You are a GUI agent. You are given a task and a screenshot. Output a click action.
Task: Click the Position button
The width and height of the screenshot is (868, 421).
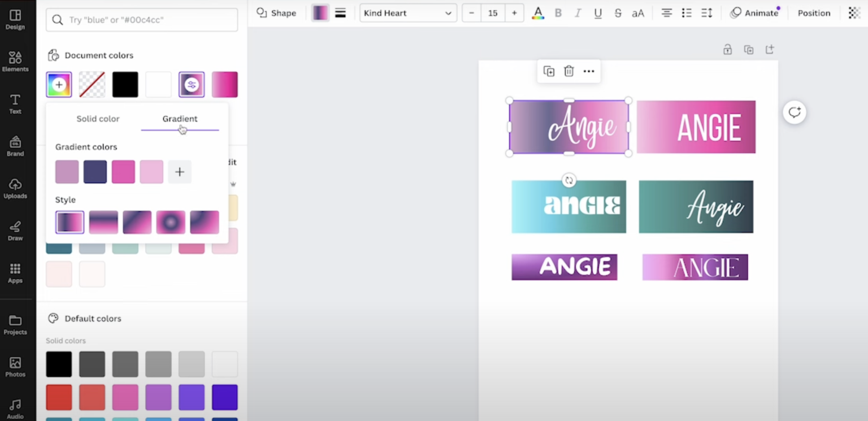click(x=814, y=13)
